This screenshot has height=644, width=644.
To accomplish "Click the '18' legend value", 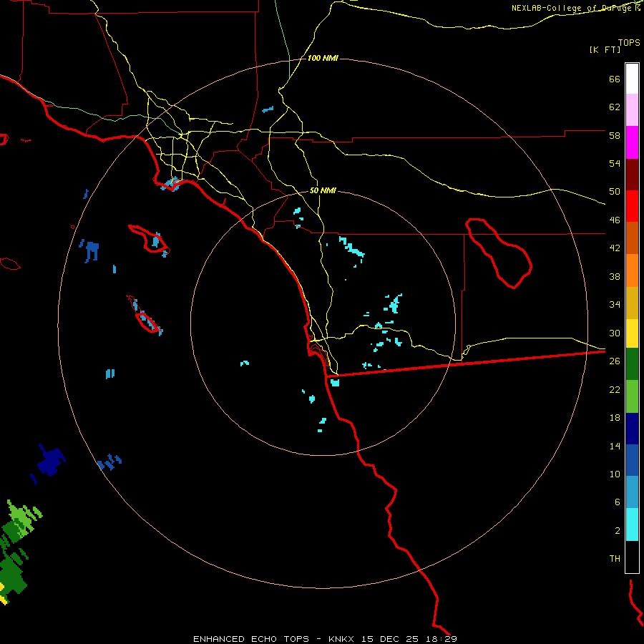I will [615, 418].
